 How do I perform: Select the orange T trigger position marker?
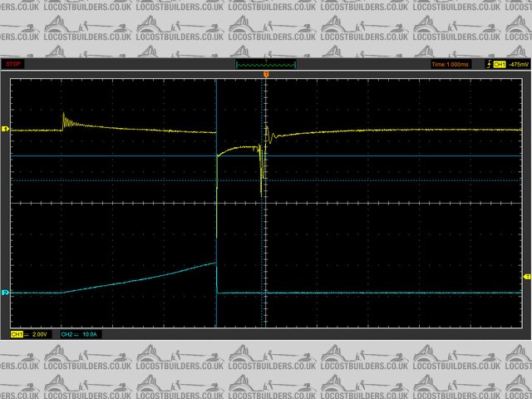[266, 74]
